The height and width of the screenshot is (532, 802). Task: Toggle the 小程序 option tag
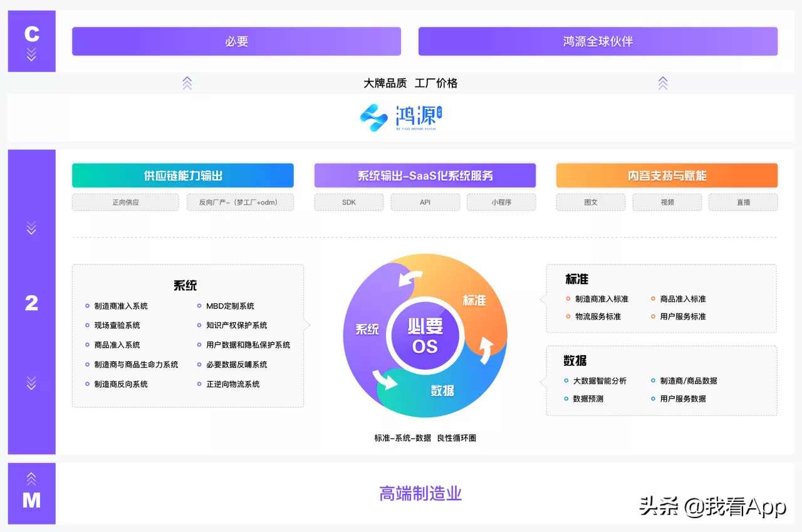coord(501,202)
